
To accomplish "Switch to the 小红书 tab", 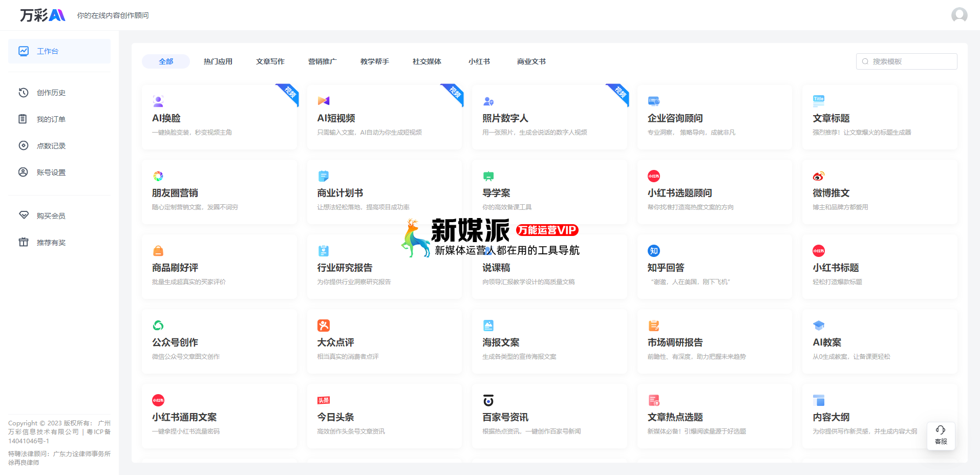I will point(479,61).
